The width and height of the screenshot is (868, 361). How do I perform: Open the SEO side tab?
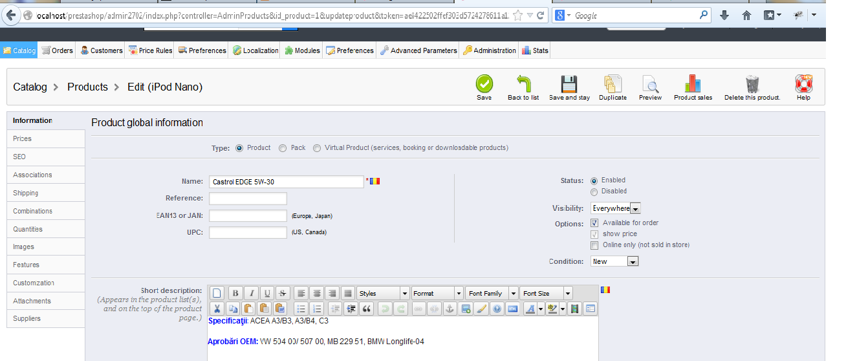pos(46,157)
